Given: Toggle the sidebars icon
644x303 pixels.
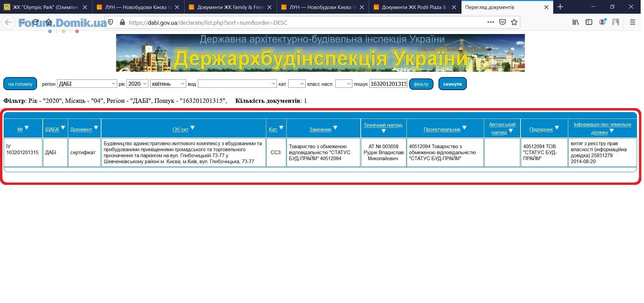Looking at the screenshot, I should coord(589,22).
